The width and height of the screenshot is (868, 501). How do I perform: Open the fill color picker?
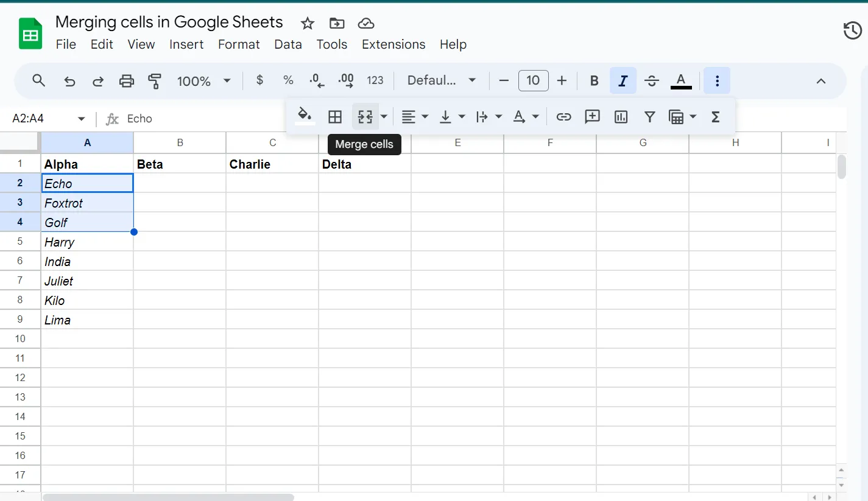coord(305,116)
